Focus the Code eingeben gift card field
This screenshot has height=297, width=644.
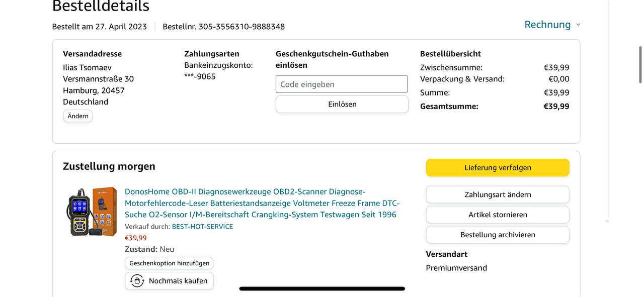click(341, 84)
